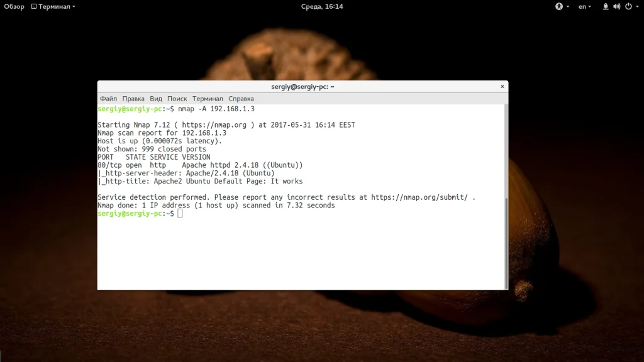Click the small terminal icon beside Терминал in top bar
This screenshot has height=362, width=644.
(x=34, y=6)
